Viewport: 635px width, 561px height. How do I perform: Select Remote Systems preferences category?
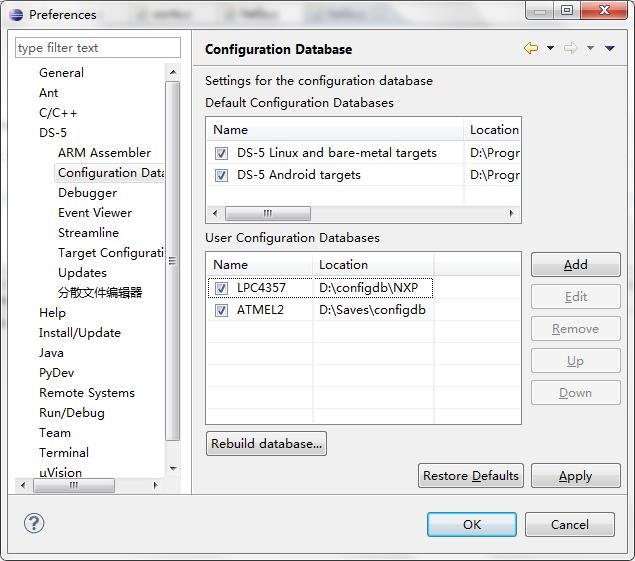pyautogui.click(x=87, y=392)
